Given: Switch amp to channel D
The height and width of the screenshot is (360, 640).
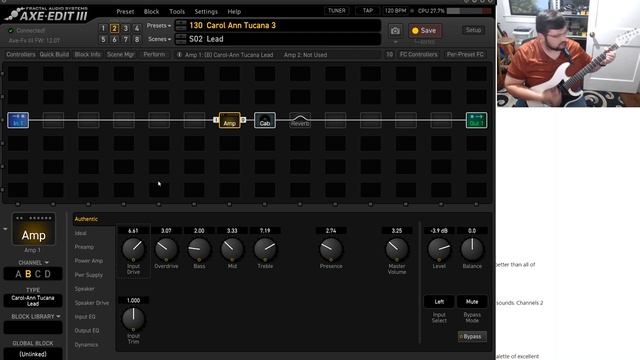Looking at the screenshot, I should click(48, 274).
